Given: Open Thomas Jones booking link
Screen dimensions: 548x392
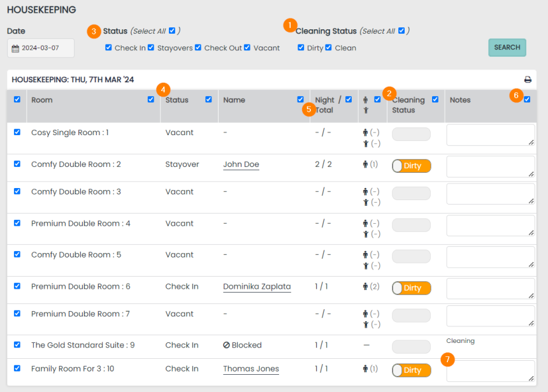Looking at the screenshot, I should (250, 369).
